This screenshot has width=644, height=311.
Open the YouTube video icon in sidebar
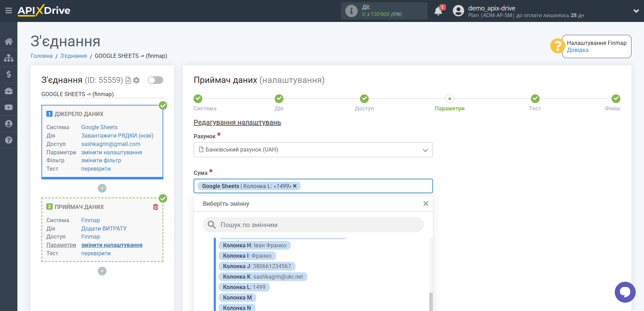click(x=9, y=107)
